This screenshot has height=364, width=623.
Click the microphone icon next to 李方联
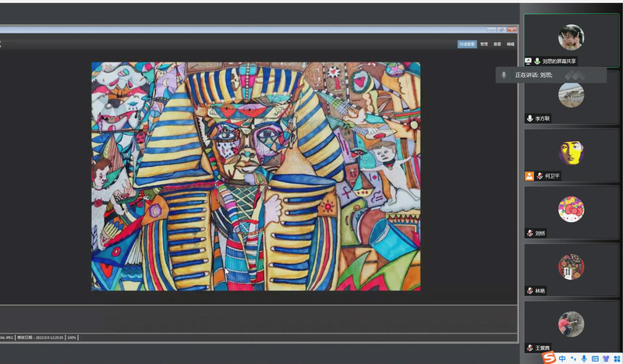[x=529, y=118]
